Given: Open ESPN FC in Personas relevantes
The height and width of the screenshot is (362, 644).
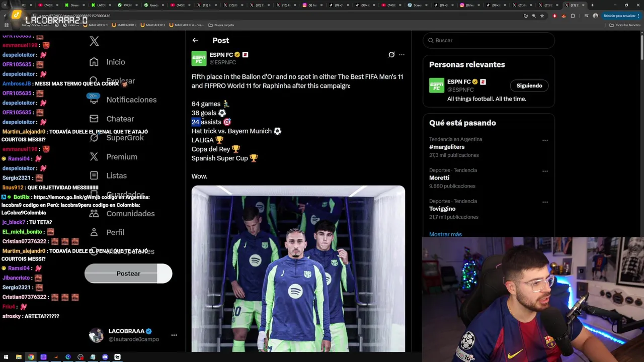Looking at the screenshot, I should pos(459,81).
